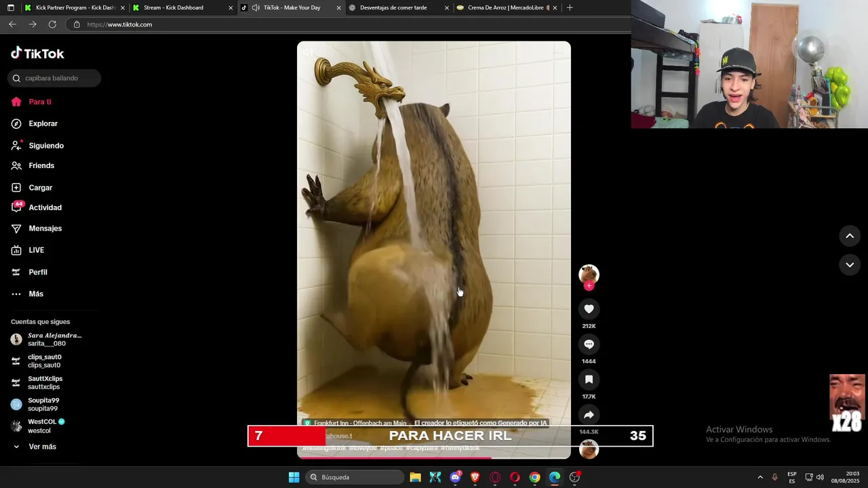Bookmark the video with save icon
The height and width of the screenshot is (488, 868).
tap(589, 380)
